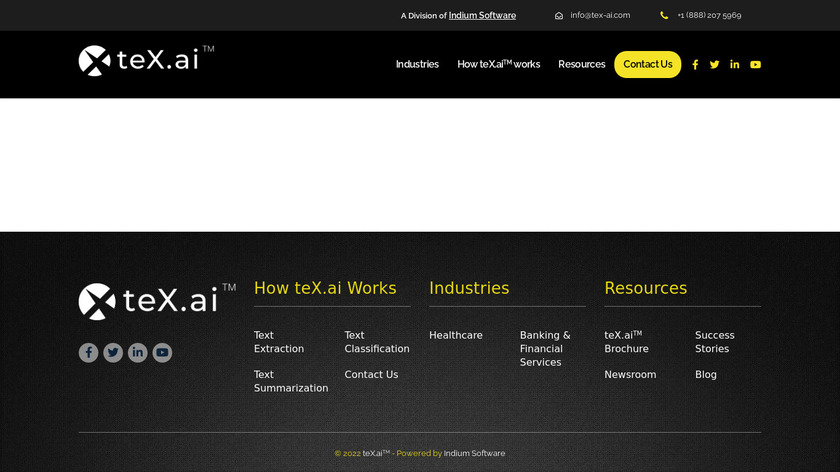Open Facebook icon in header navigation
The image size is (840, 472).
[695, 64]
